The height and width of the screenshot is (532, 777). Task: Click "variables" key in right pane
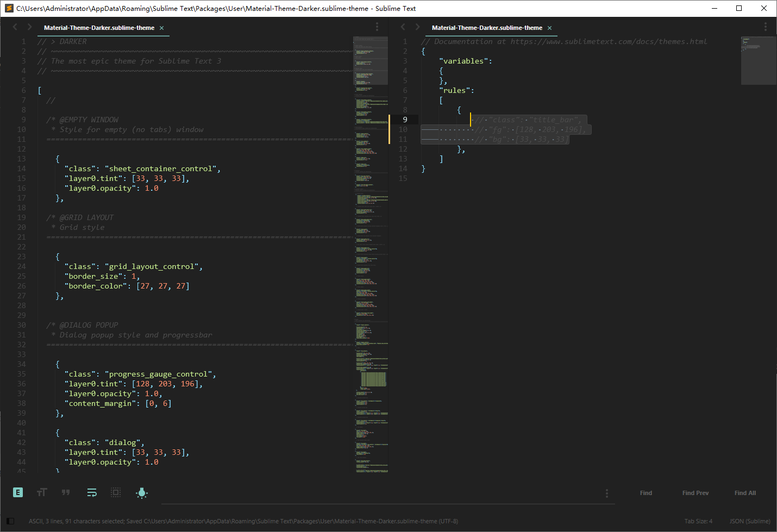point(463,61)
